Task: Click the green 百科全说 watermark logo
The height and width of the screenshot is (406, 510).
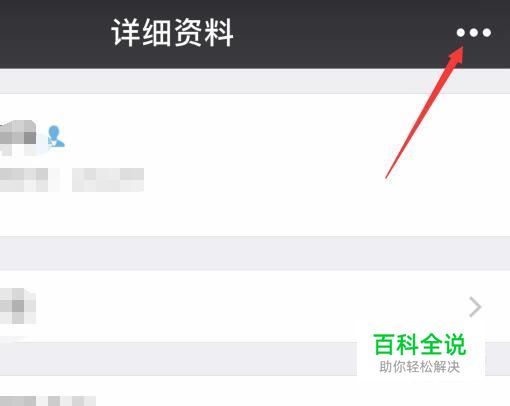Action: (x=420, y=345)
